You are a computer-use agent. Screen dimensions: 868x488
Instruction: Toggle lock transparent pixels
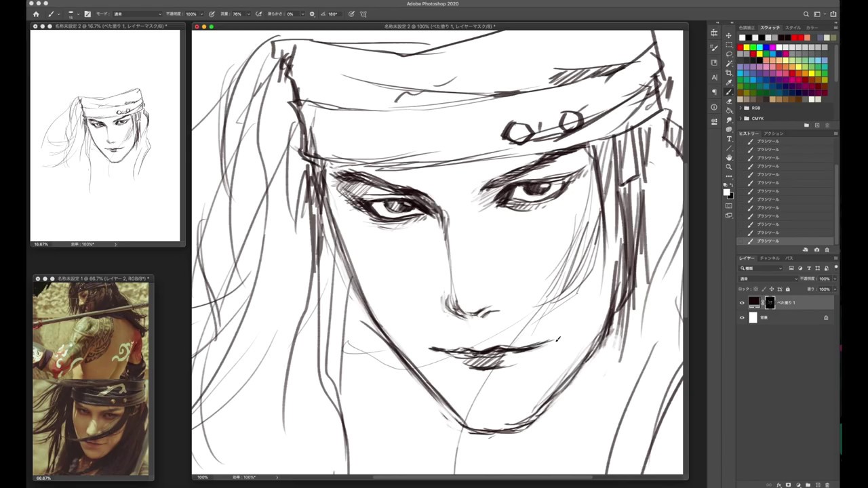click(755, 289)
